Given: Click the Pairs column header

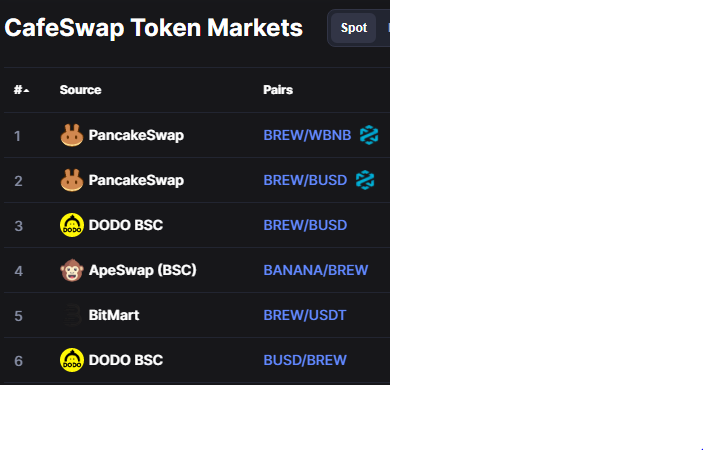Looking at the screenshot, I should (278, 90).
